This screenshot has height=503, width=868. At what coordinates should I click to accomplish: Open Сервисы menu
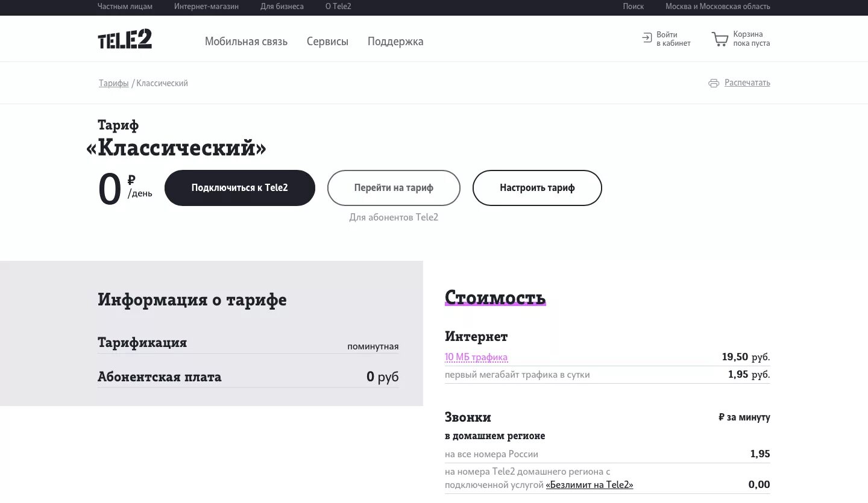[x=327, y=42]
